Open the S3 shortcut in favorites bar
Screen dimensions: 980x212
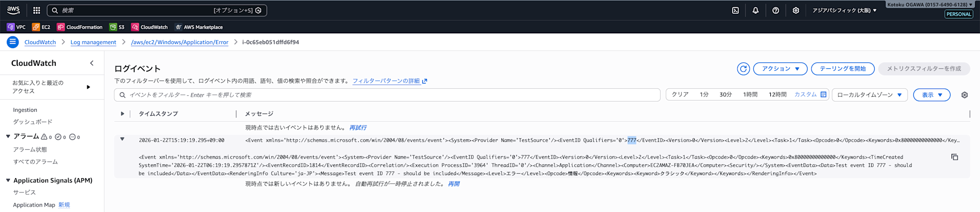coord(117,27)
